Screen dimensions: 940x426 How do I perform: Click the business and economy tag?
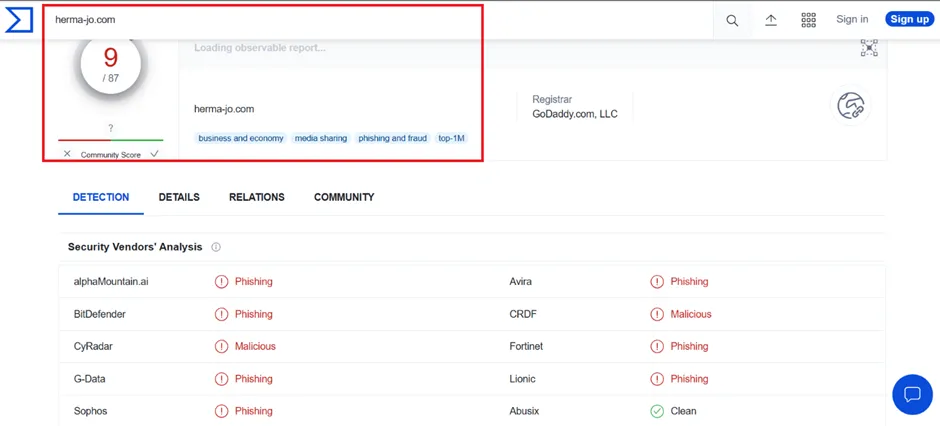pos(240,138)
